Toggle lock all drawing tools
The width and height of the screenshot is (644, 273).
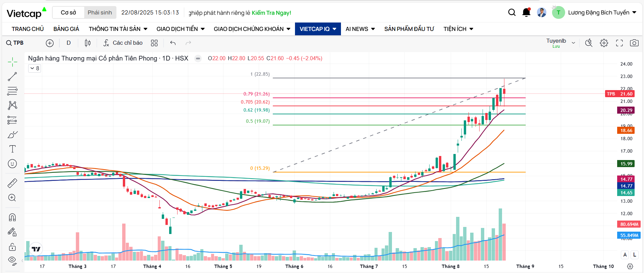point(12,247)
